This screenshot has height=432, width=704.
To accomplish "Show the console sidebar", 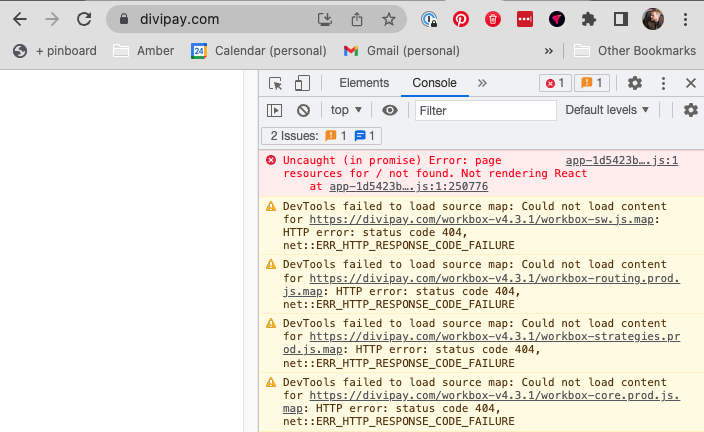I will click(274, 110).
